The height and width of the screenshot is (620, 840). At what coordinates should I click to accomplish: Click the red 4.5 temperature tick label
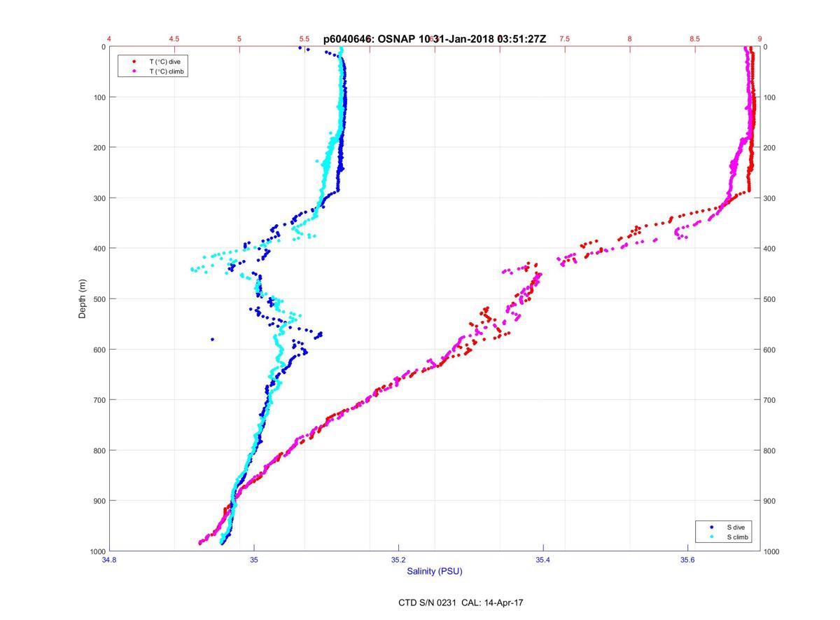(174, 39)
